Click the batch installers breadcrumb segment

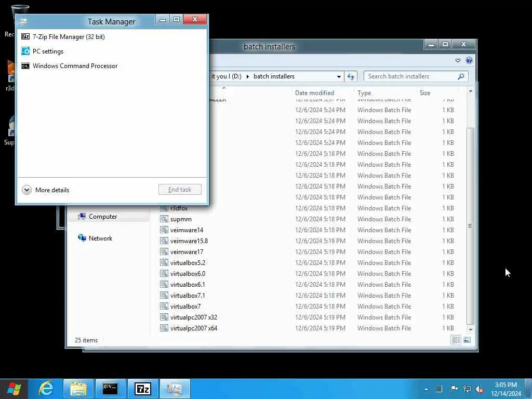coord(274,76)
